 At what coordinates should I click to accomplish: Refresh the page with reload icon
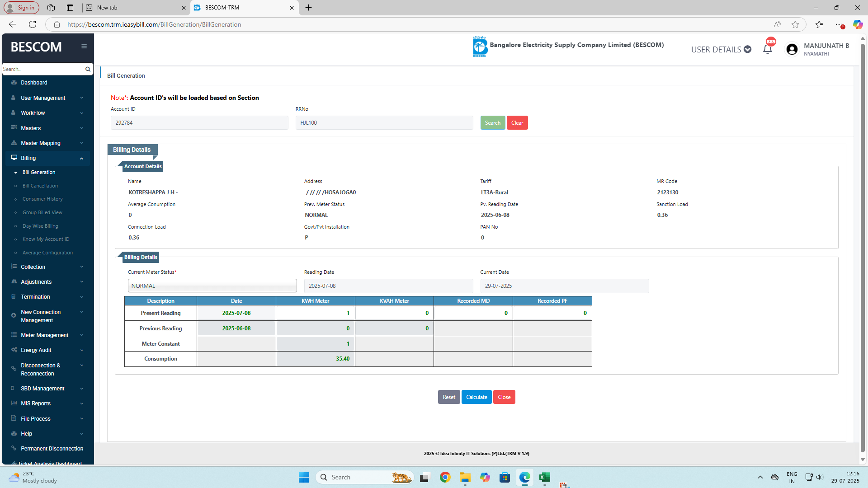coord(33,24)
